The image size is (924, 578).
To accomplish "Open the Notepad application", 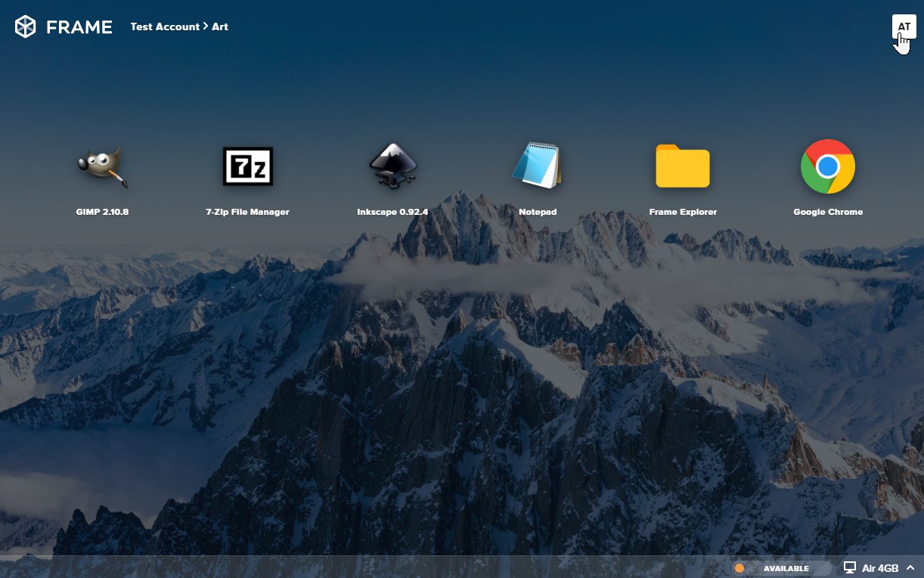I will click(x=538, y=166).
